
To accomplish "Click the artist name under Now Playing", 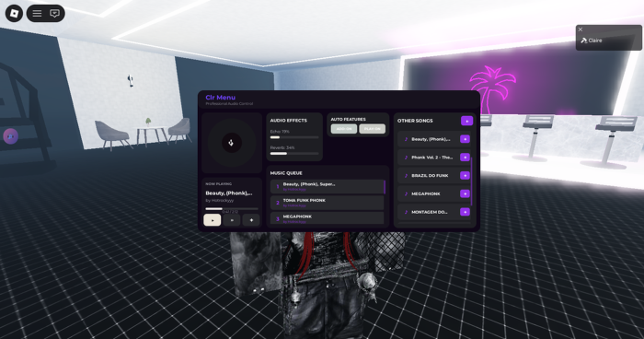I will pos(219,200).
